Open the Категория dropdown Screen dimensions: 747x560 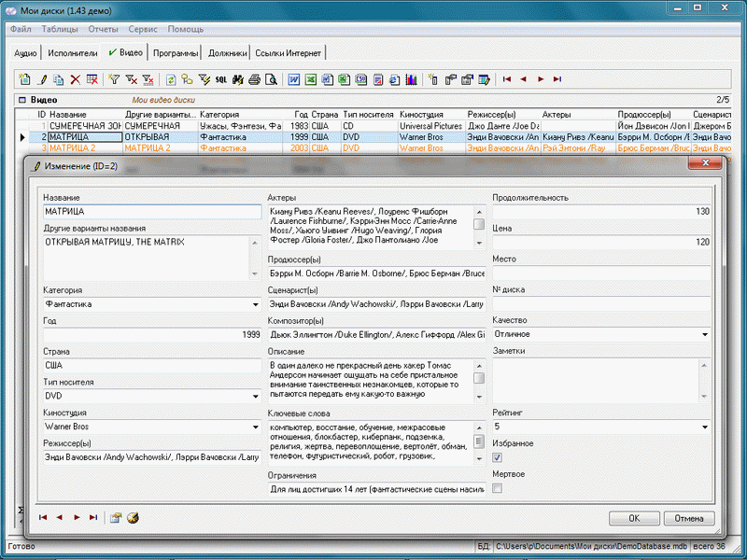point(255,304)
